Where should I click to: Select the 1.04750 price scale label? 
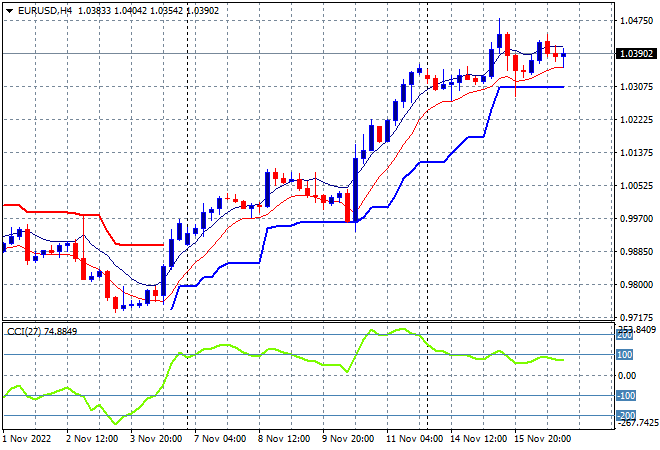pyautogui.click(x=637, y=21)
